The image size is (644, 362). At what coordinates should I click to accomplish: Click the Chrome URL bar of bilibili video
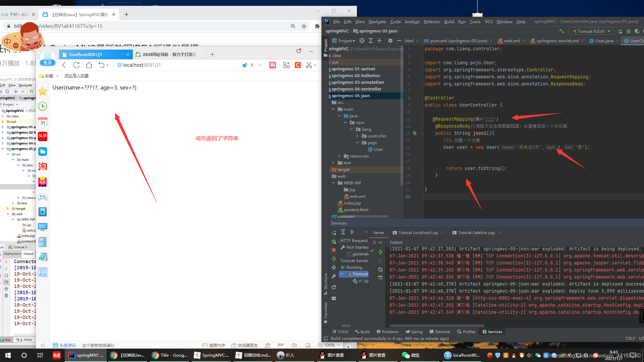click(148, 26)
